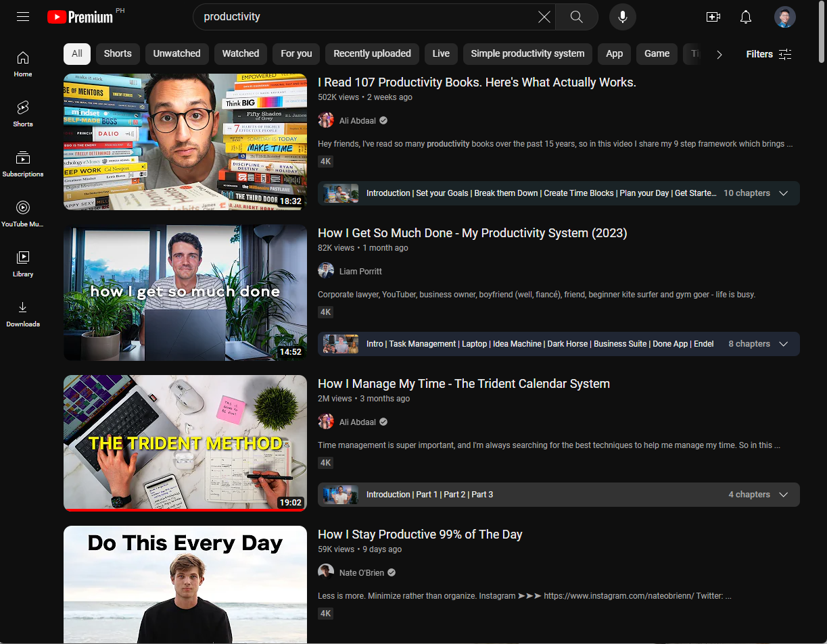Open title 'How I Stay Productive 99%'
Image resolution: width=827 pixels, height=644 pixels.
420,535
